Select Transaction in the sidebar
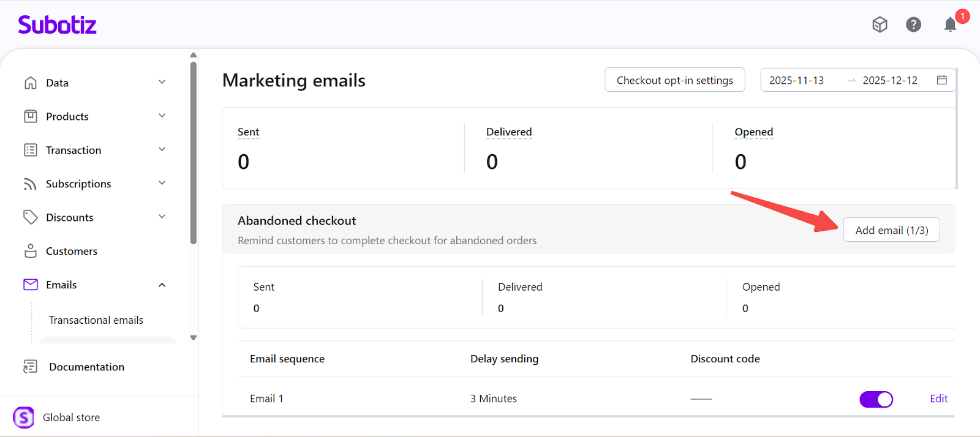The height and width of the screenshot is (437, 980). pyautogui.click(x=73, y=150)
